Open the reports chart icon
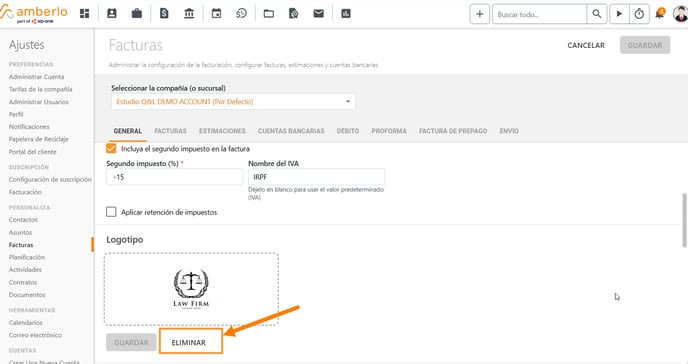The image size is (688, 364). click(x=346, y=14)
